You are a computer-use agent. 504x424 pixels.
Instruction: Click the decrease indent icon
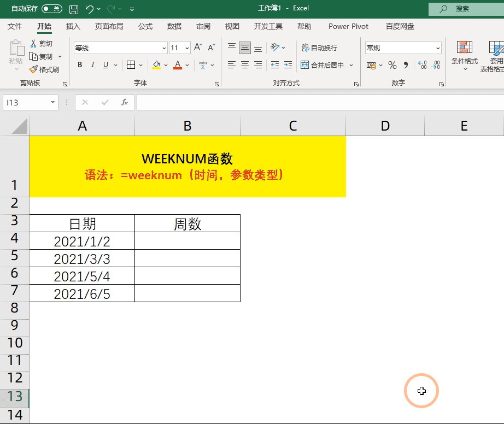[275, 65]
